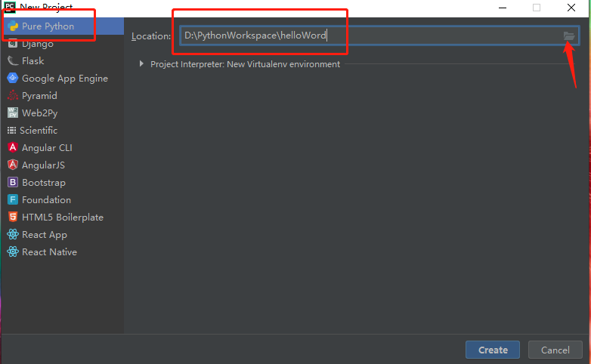Image resolution: width=591 pixels, height=364 pixels.
Task: Click the Flask horn icon
Action: [x=13, y=60]
